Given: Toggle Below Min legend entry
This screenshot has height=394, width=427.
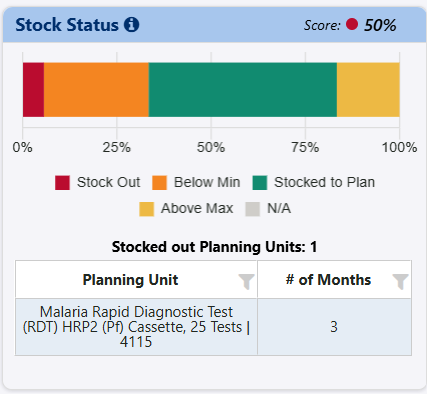Looking at the screenshot, I should point(196,182).
